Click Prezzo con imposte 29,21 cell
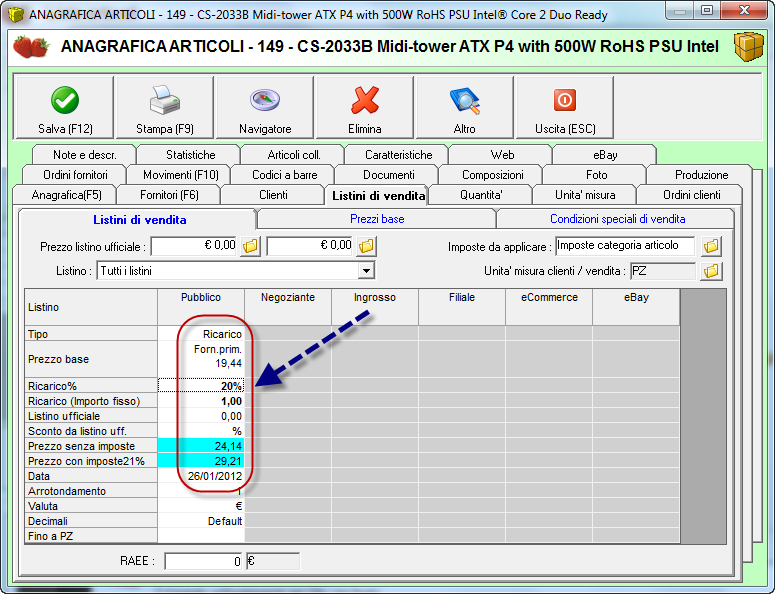 pos(201,461)
